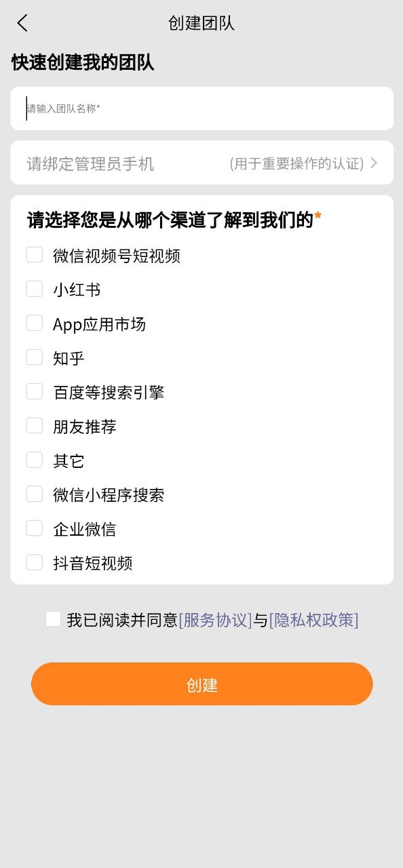Tap the orange 创建 button
Screen dimensions: 403x868
[202, 684]
